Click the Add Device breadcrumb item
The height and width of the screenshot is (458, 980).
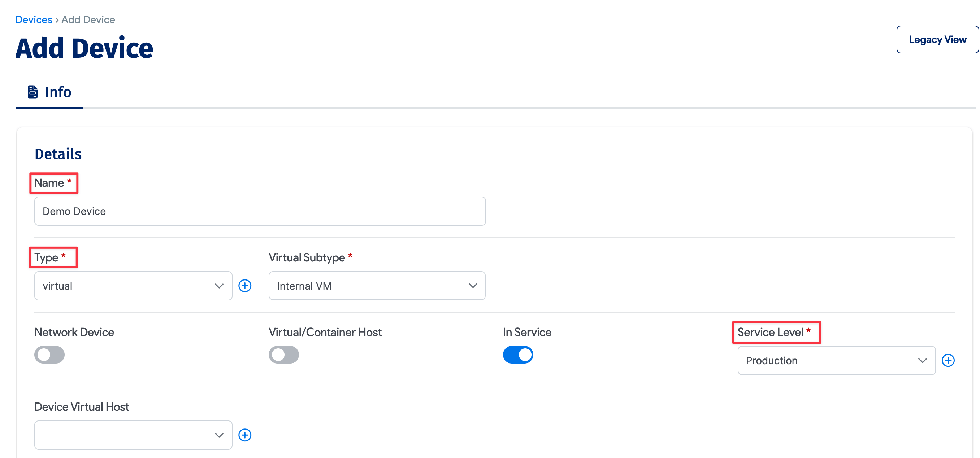pos(88,19)
